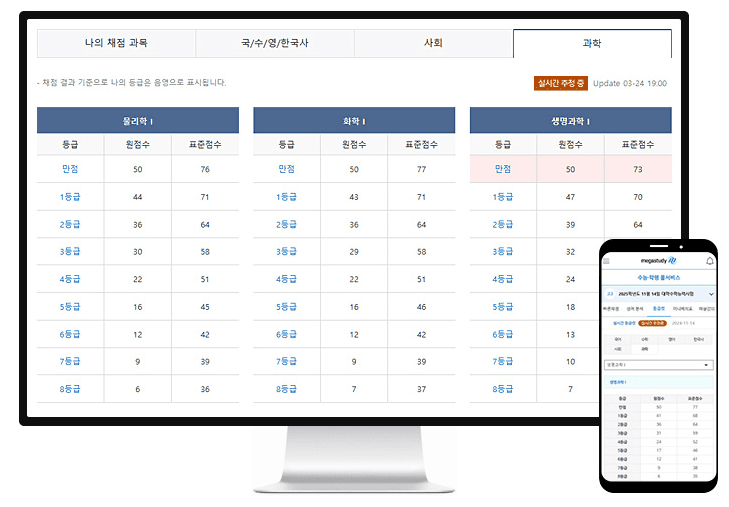Expand the exam selector chevron on the phone
Screen dimensions: 729x507
(711, 294)
